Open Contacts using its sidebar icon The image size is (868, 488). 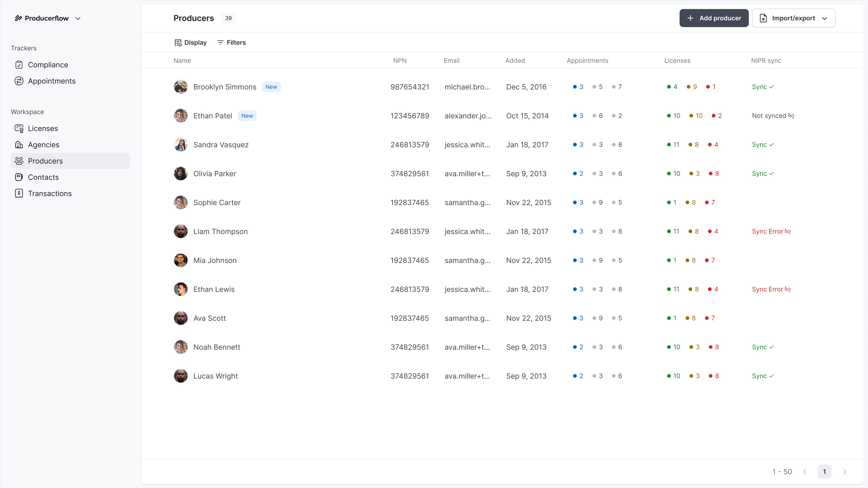pos(19,177)
